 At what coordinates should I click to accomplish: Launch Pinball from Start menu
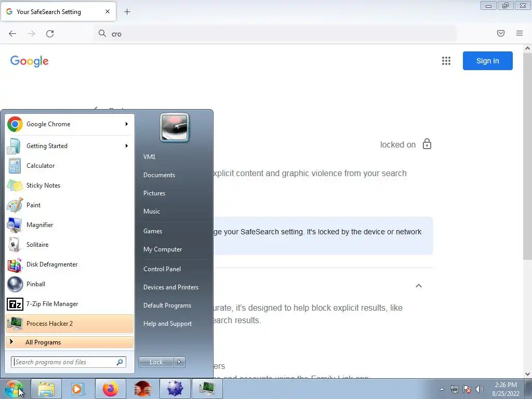tap(70, 284)
